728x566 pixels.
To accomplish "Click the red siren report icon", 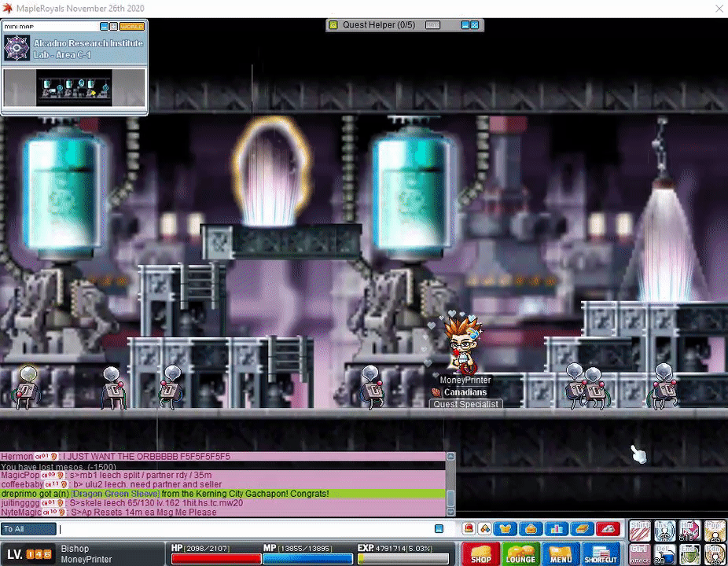I will [469, 528].
